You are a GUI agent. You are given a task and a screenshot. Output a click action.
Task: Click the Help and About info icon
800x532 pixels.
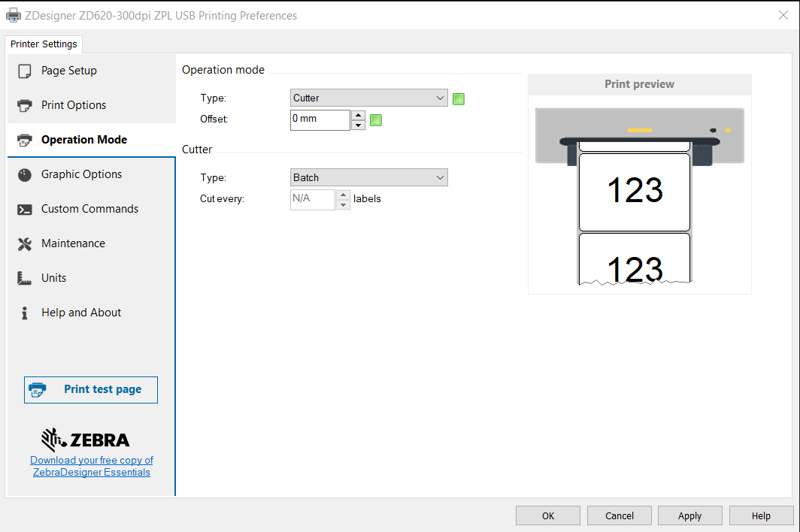(x=25, y=313)
